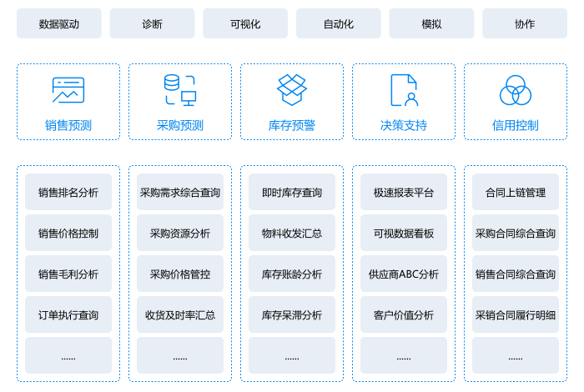Viewport: 584px width, 392px height.
Task: Click the ellipsis under 客户价值分析
Action: pyautogui.click(x=404, y=355)
